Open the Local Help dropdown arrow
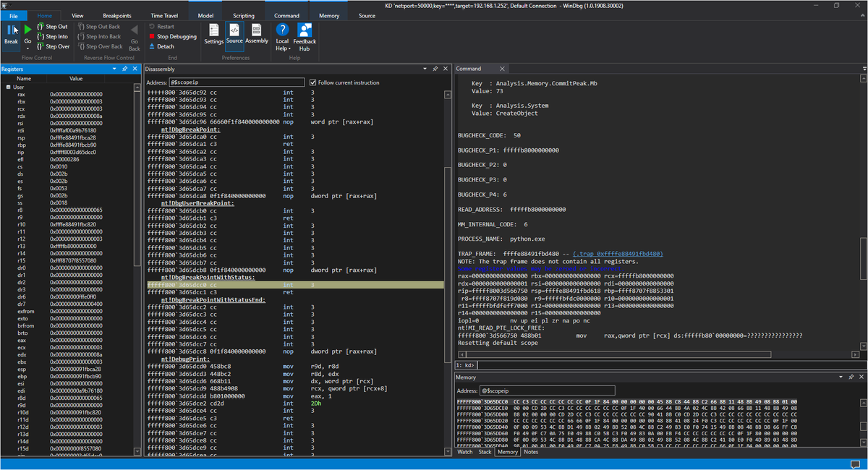868x470 pixels. (x=289, y=48)
